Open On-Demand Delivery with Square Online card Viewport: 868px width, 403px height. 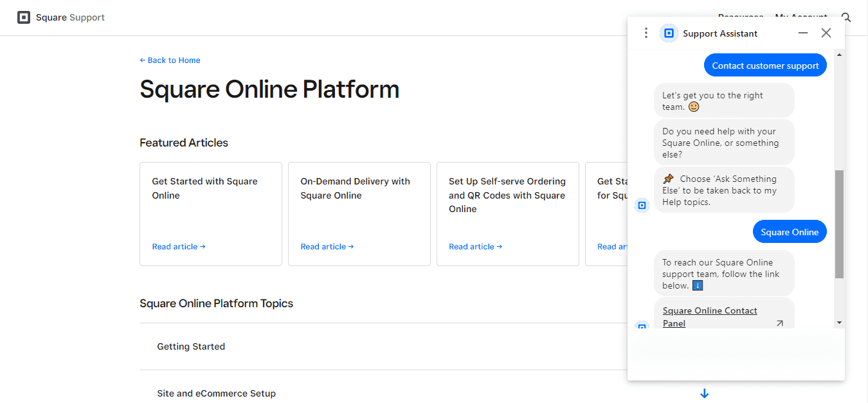pos(359,214)
